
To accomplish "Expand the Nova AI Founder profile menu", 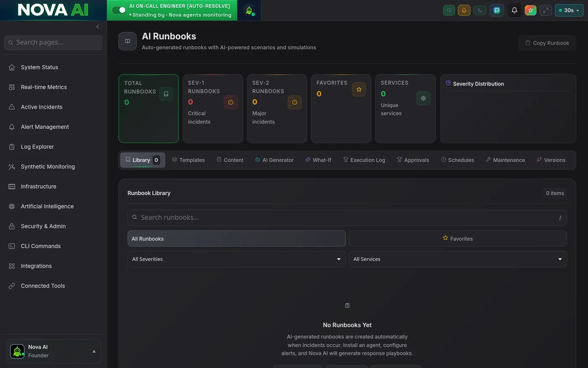I will click(x=53, y=351).
